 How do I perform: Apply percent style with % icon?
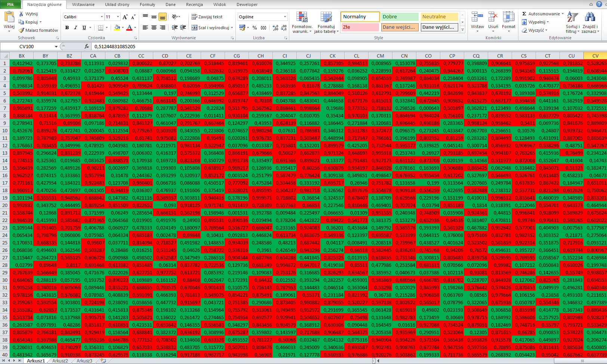coord(255,28)
